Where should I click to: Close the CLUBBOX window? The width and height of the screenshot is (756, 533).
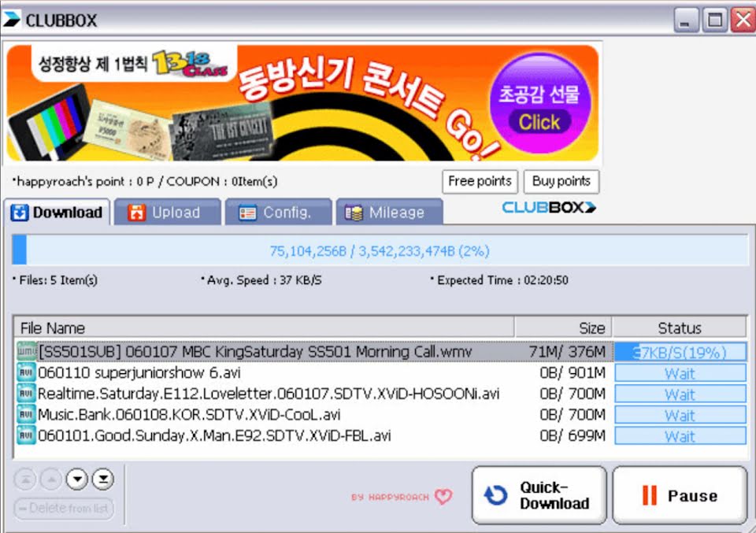tap(743, 20)
